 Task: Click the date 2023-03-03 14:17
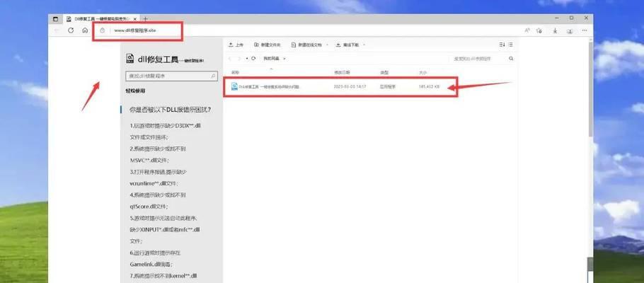[x=350, y=86]
